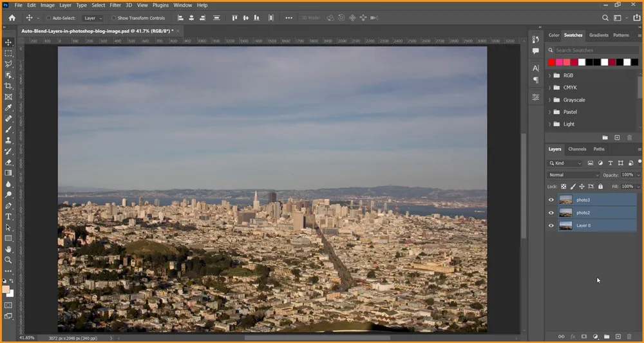Toggle lock transparent pixels

[x=563, y=186]
